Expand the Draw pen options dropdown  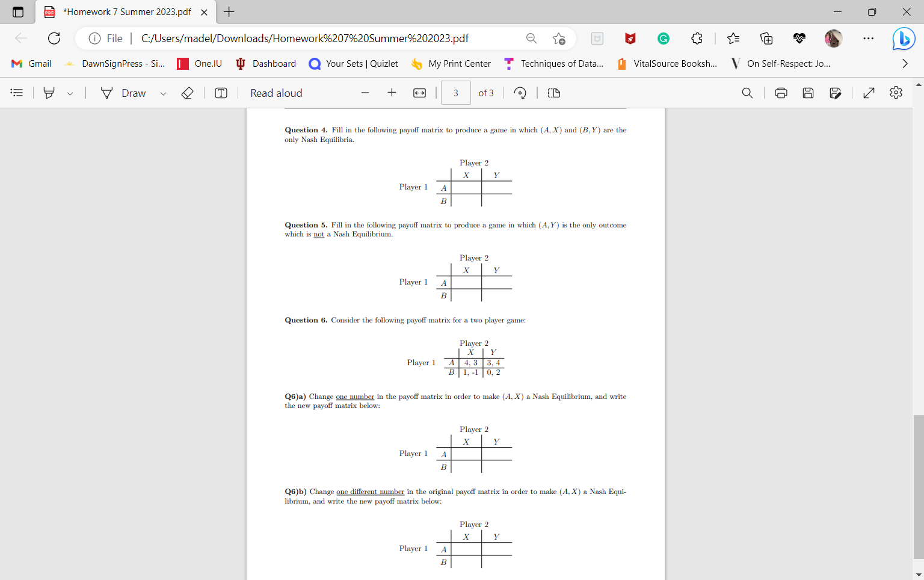(163, 93)
